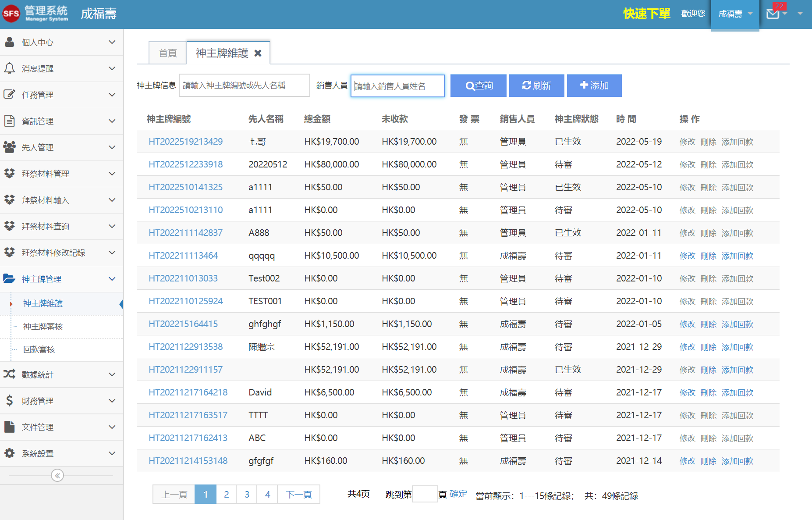This screenshot has height=520, width=812.
Task: Expand the 先人管理 menu chevron
Action: pyautogui.click(x=112, y=147)
